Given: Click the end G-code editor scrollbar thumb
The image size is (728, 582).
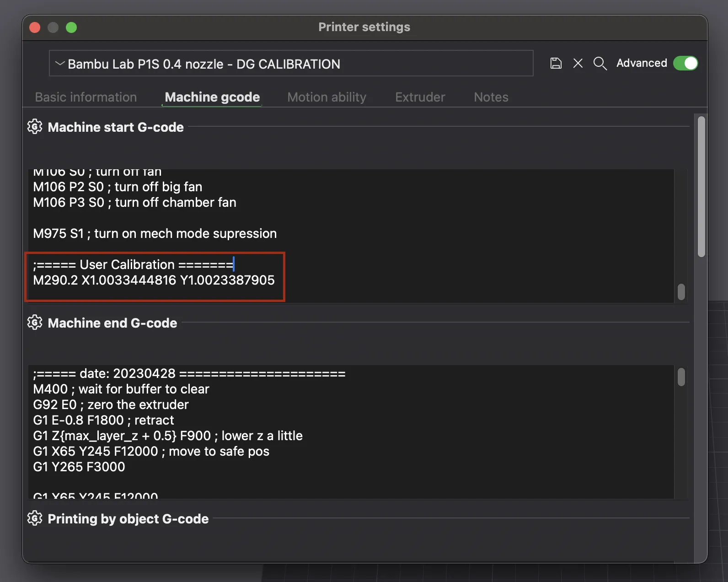Looking at the screenshot, I should (681, 377).
